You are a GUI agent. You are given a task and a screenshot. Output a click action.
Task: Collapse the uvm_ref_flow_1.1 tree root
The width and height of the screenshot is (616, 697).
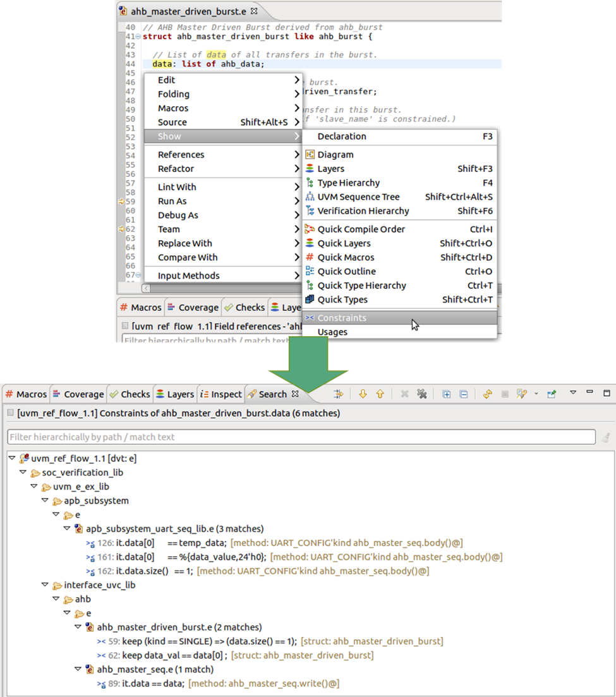point(12,458)
